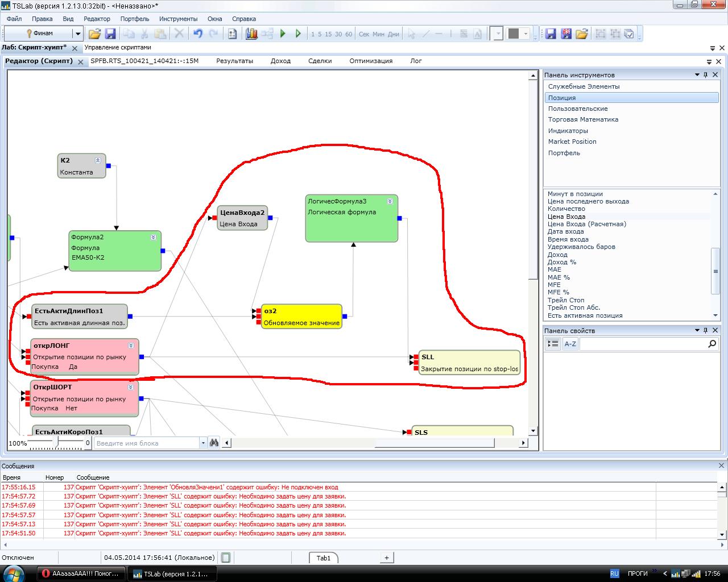
Task: Click the zoom slider at 100%
Action: coord(55,442)
